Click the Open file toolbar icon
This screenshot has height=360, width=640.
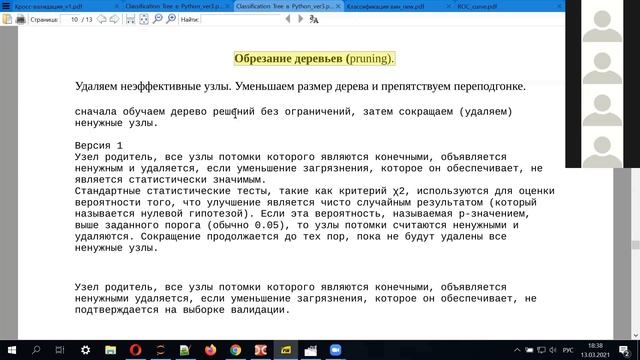point(7,19)
